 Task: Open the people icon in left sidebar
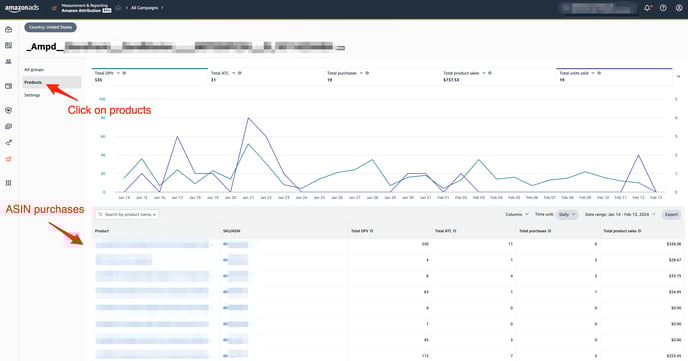tap(8, 61)
